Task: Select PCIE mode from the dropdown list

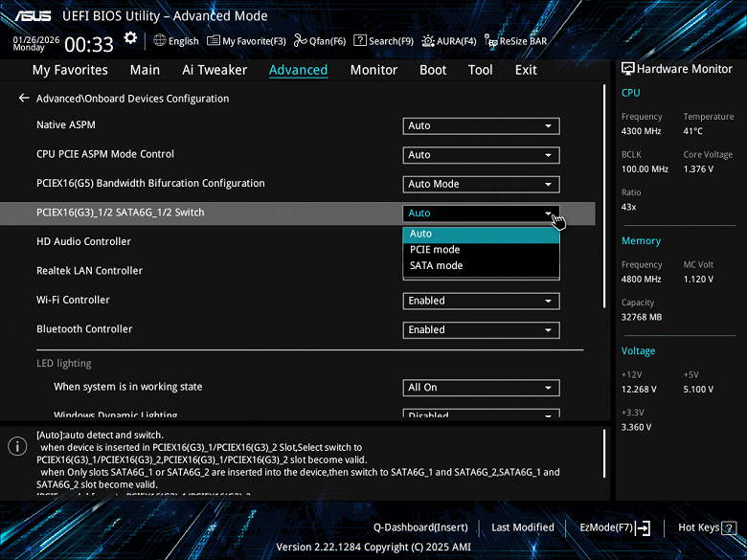Action: (x=435, y=250)
